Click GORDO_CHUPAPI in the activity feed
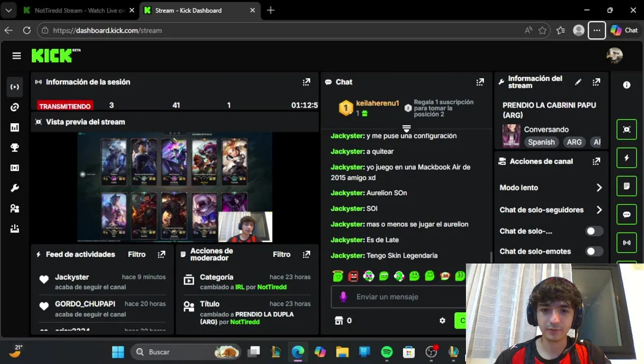644x364 pixels. click(x=85, y=304)
